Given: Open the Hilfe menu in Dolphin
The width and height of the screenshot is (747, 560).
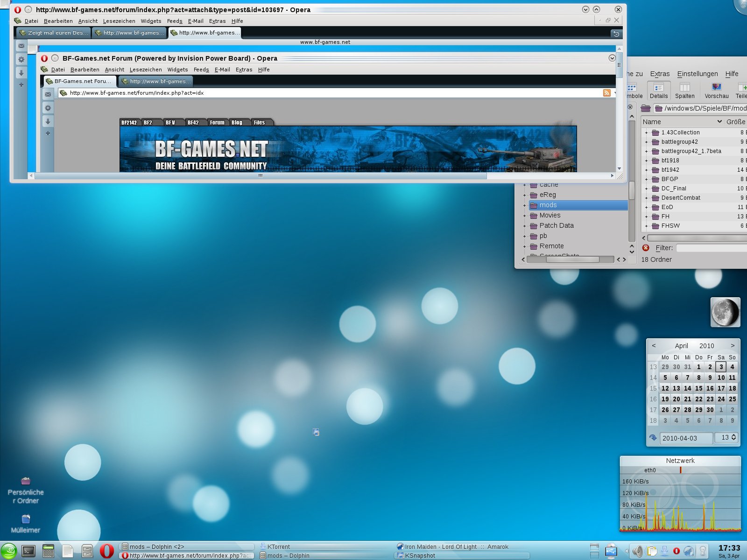Looking at the screenshot, I should click(732, 74).
